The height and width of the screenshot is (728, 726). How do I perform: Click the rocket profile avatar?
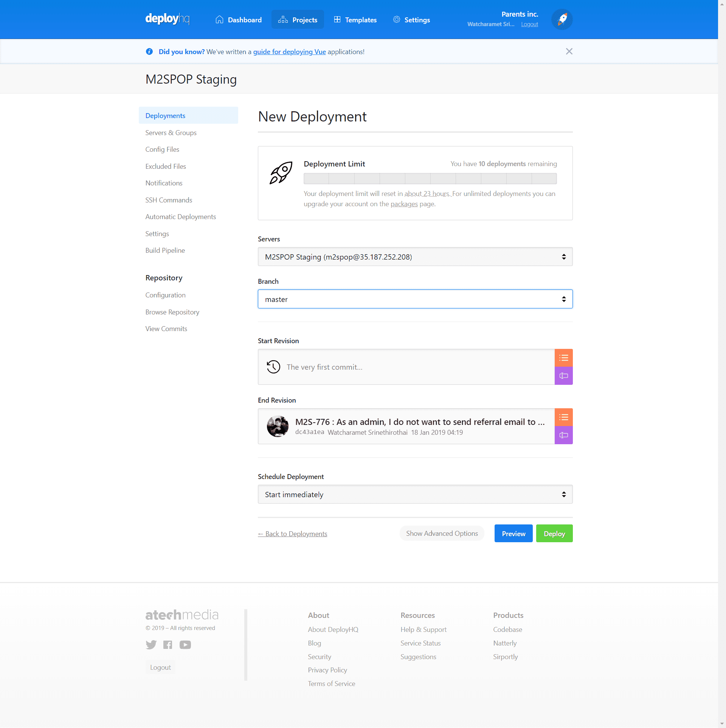[562, 19]
